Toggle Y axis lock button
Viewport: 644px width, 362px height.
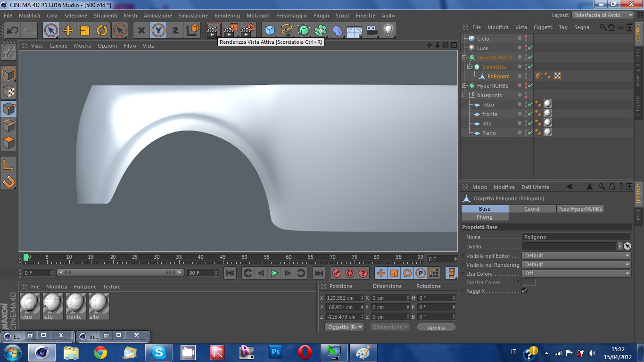158,31
